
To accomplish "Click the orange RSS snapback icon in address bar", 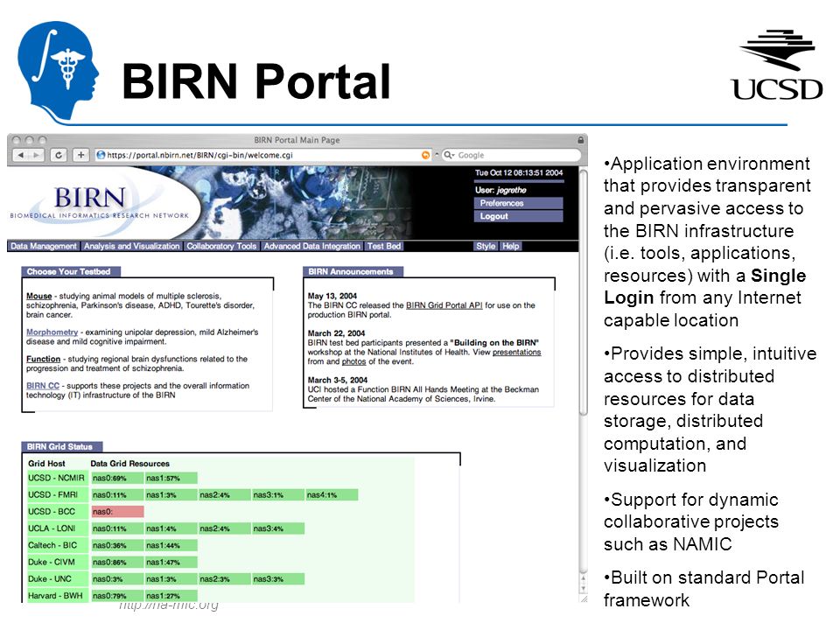I will (x=425, y=156).
